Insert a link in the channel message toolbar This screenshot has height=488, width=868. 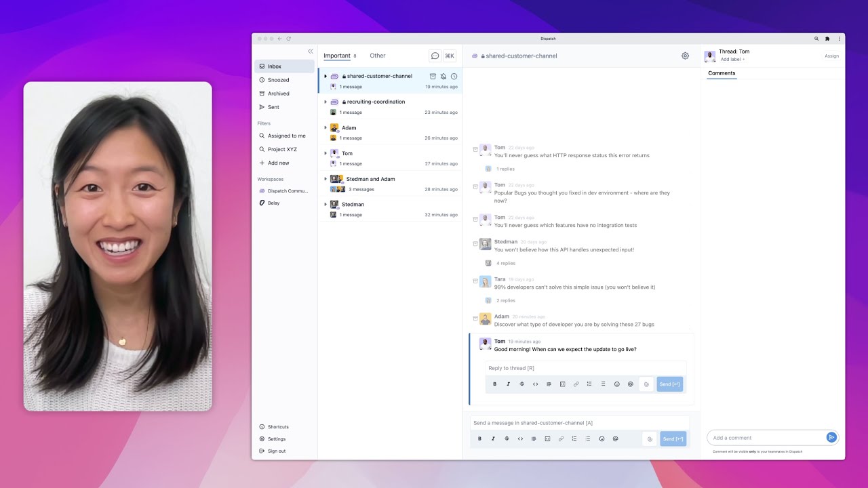coord(561,439)
